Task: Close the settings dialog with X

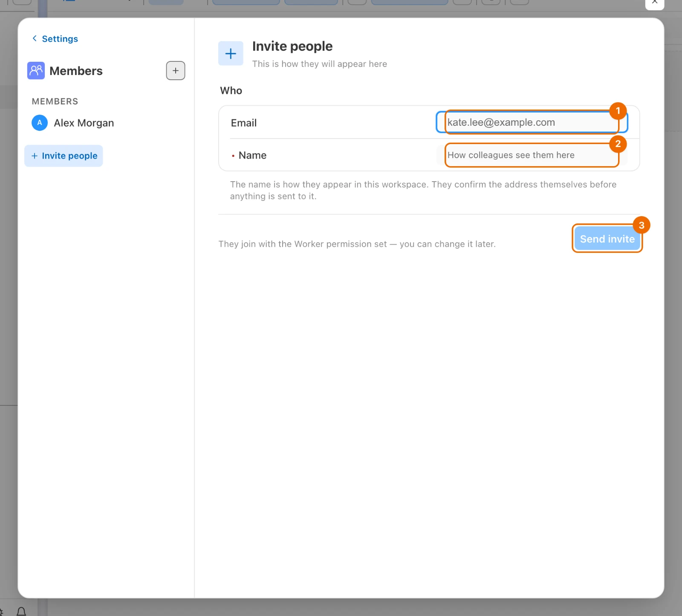Action: (655, 2)
